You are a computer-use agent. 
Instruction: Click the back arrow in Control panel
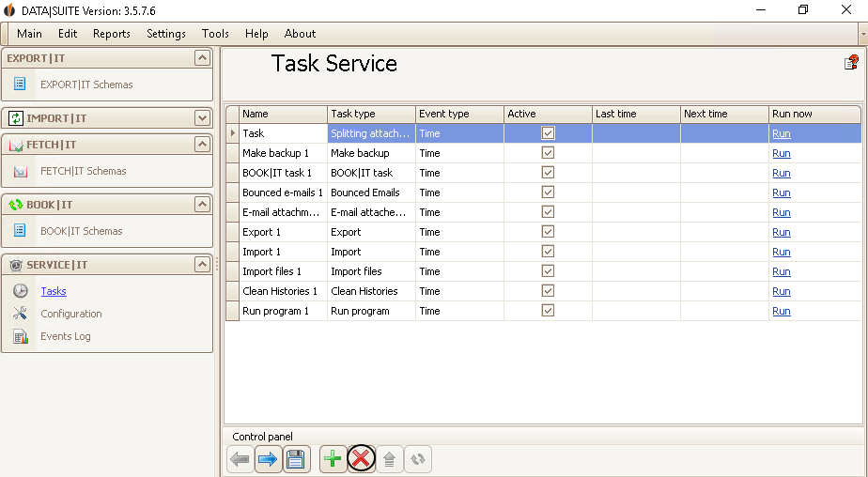point(240,459)
